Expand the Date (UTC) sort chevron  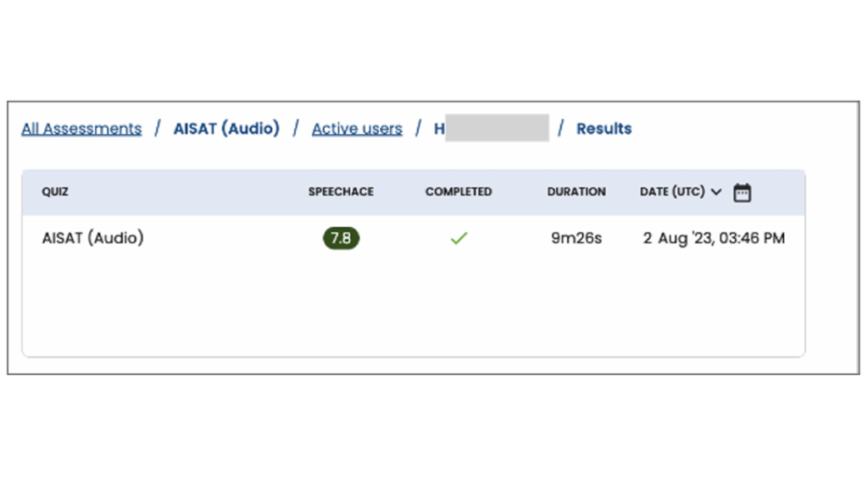pyautogui.click(x=716, y=192)
